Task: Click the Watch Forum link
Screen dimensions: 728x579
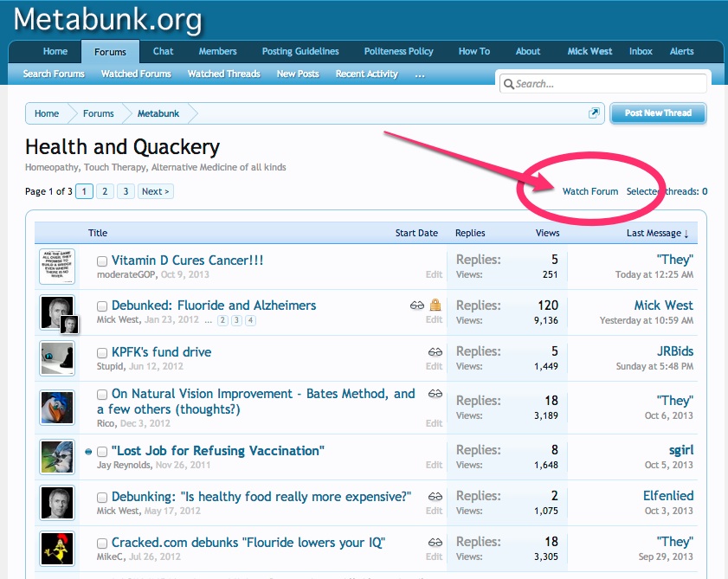Action: 590,191
